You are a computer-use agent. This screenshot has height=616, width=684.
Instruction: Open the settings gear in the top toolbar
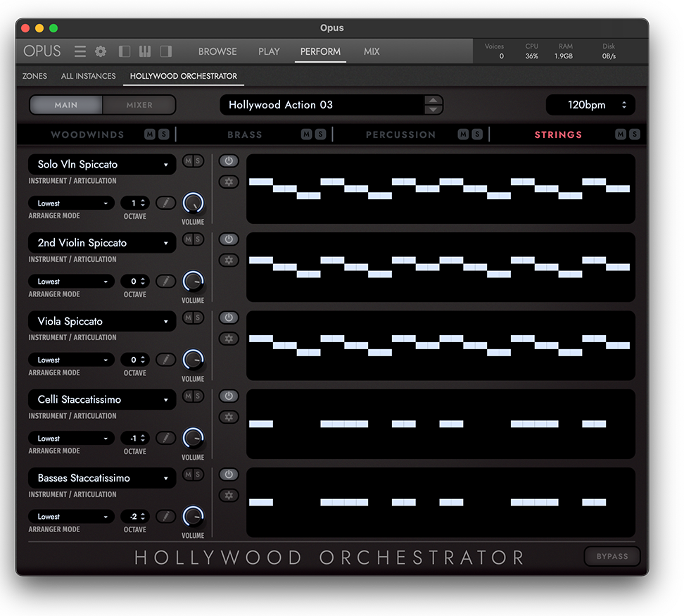(100, 51)
